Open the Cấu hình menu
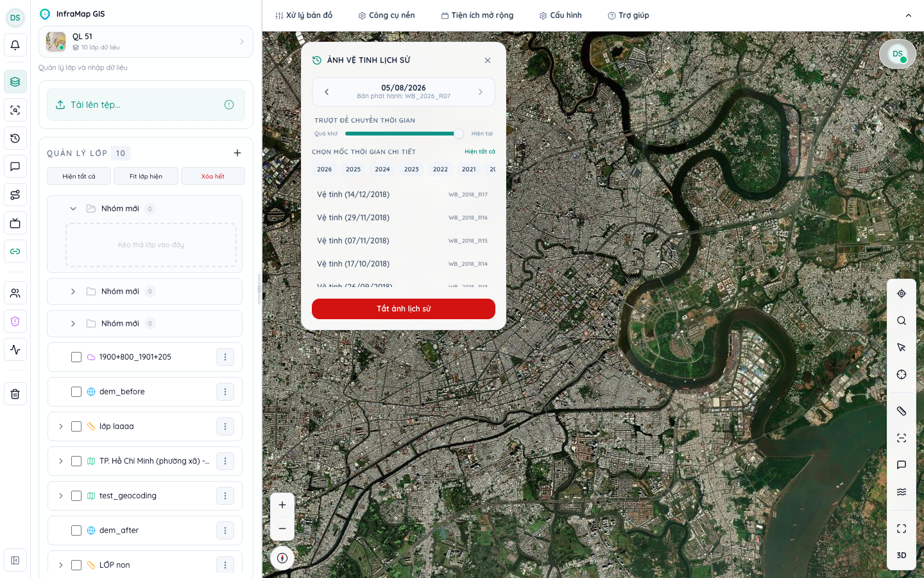The image size is (924, 578). tap(560, 15)
